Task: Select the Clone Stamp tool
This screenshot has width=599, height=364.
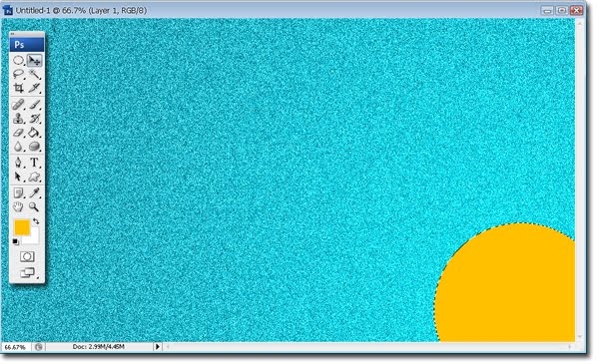Action: pos(18,119)
